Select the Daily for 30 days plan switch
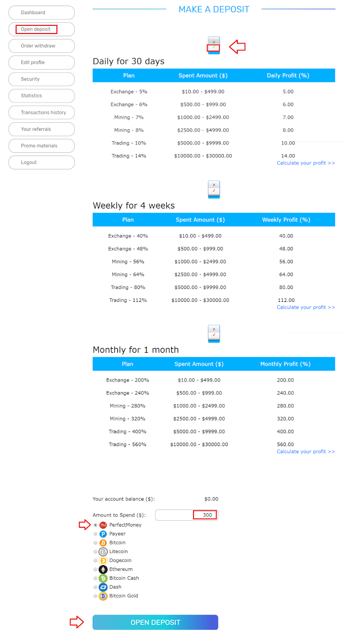343x644 pixels. tap(214, 45)
